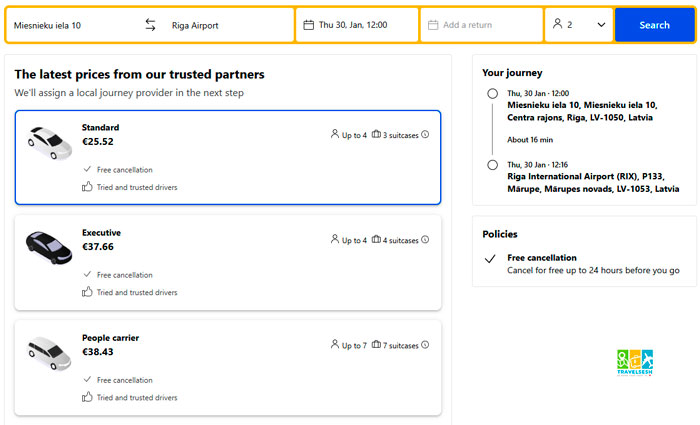Click info icon next to 3 suitcases
Screen dimensions: 700x425
425,134
